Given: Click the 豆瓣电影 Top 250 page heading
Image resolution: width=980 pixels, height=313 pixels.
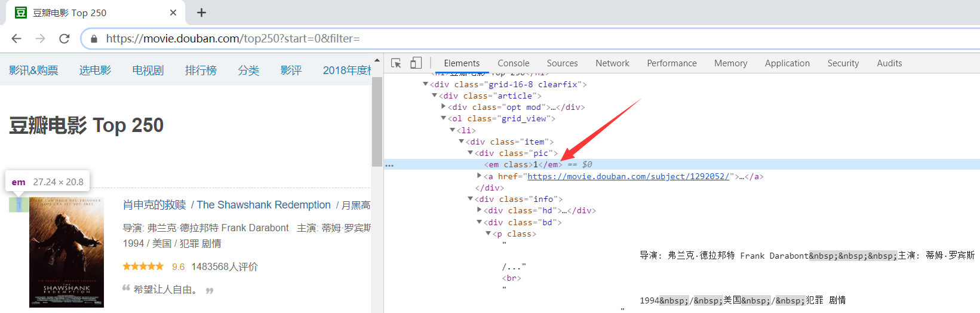Looking at the screenshot, I should (86, 125).
